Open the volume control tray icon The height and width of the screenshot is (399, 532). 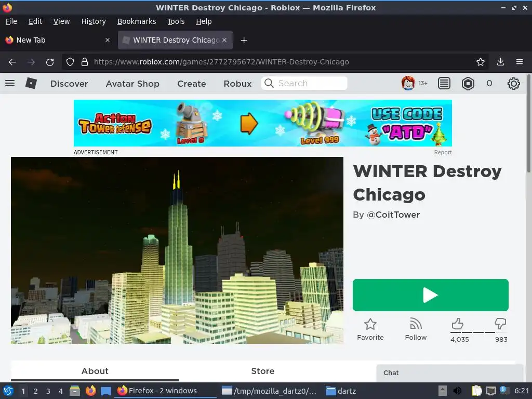tap(457, 391)
